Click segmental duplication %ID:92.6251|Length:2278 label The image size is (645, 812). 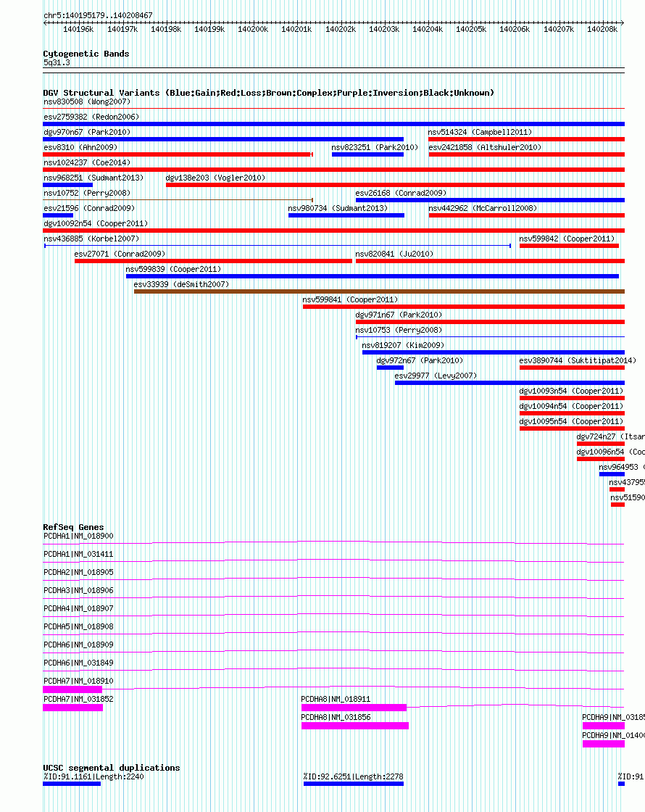click(354, 776)
